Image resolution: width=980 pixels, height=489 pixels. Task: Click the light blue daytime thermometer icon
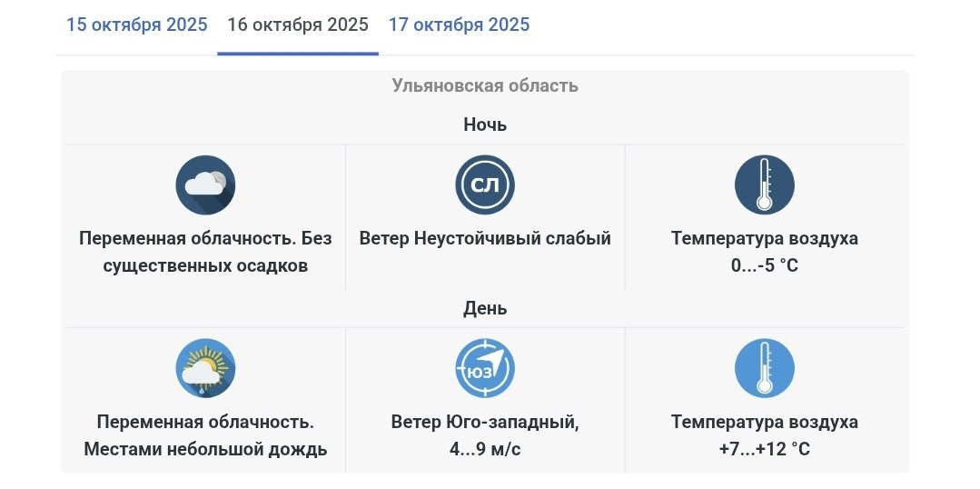[765, 369]
